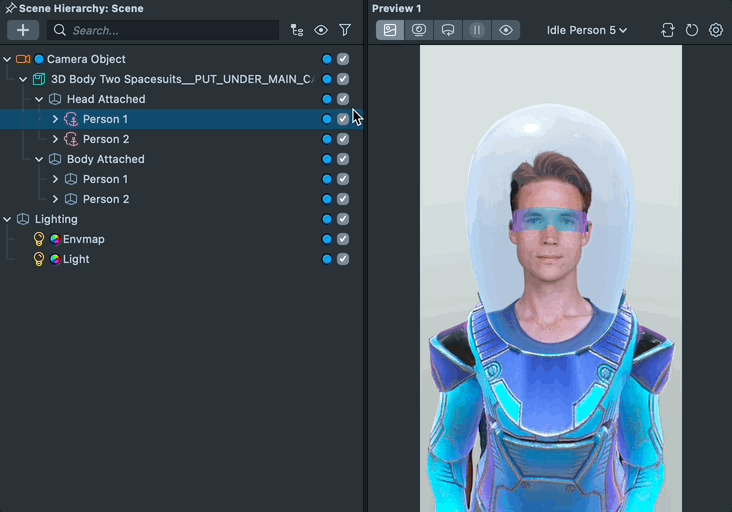Click the filter funnel icon
Viewport: 732px width, 512px height.
tap(345, 30)
